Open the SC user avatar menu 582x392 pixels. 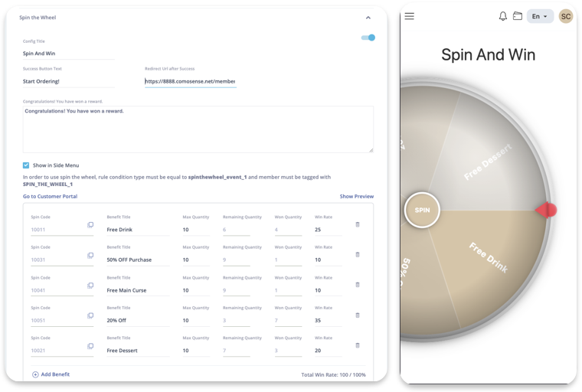pyautogui.click(x=565, y=16)
